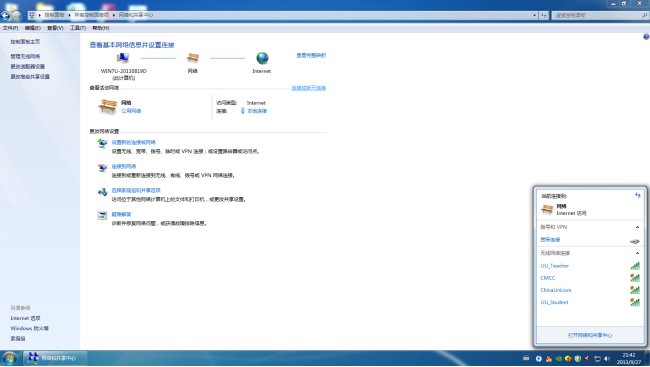
Task: Click the taskbar clock showing 21:42
Action: 629,358
